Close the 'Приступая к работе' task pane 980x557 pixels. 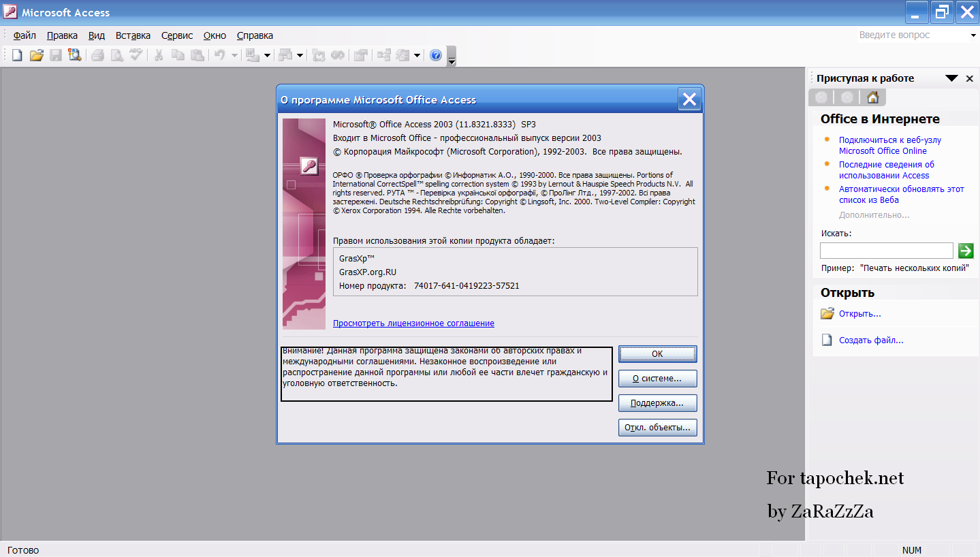click(x=970, y=78)
